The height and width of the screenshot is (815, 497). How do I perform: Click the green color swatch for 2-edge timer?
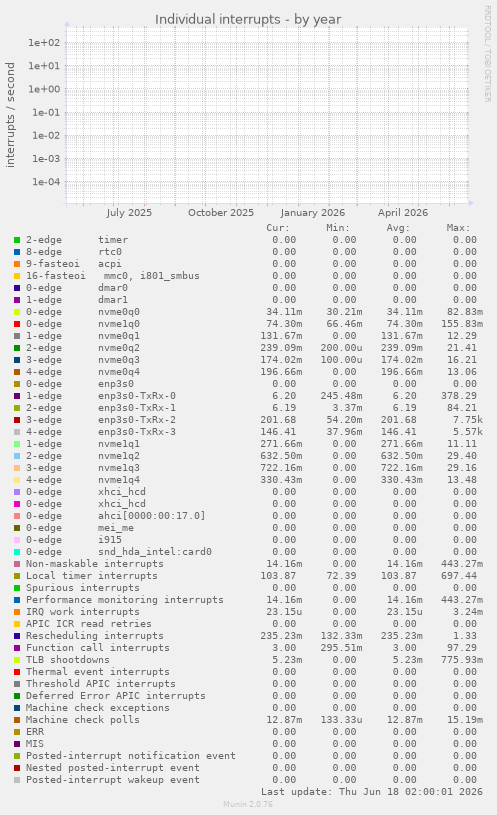(17, 240)
